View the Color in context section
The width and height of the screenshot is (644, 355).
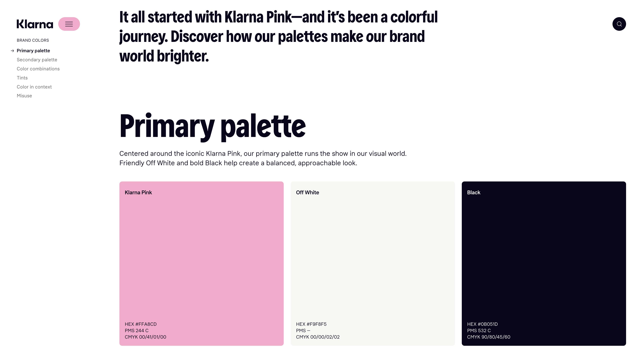(34, 87)
